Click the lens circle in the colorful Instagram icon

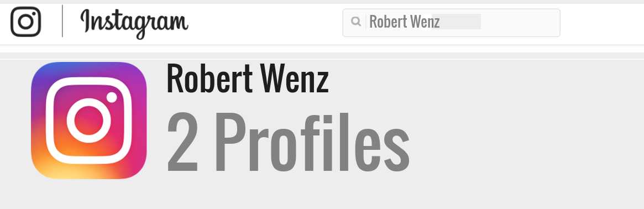88,121
